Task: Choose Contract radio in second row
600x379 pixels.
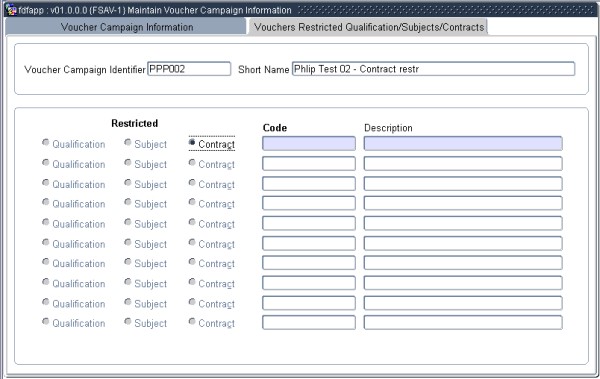Action: click(192, 162)
